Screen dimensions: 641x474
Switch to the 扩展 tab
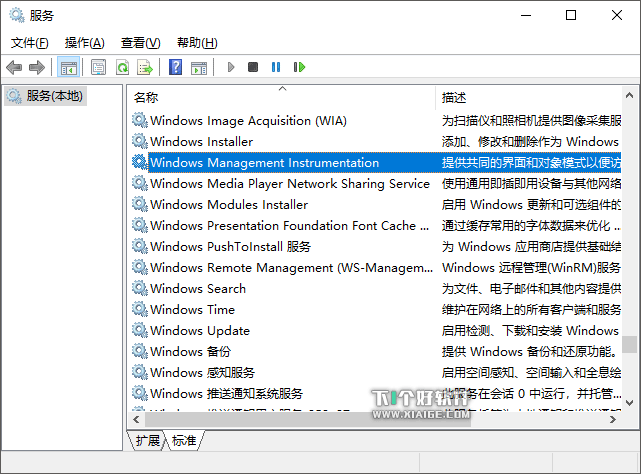coord(148,440)
